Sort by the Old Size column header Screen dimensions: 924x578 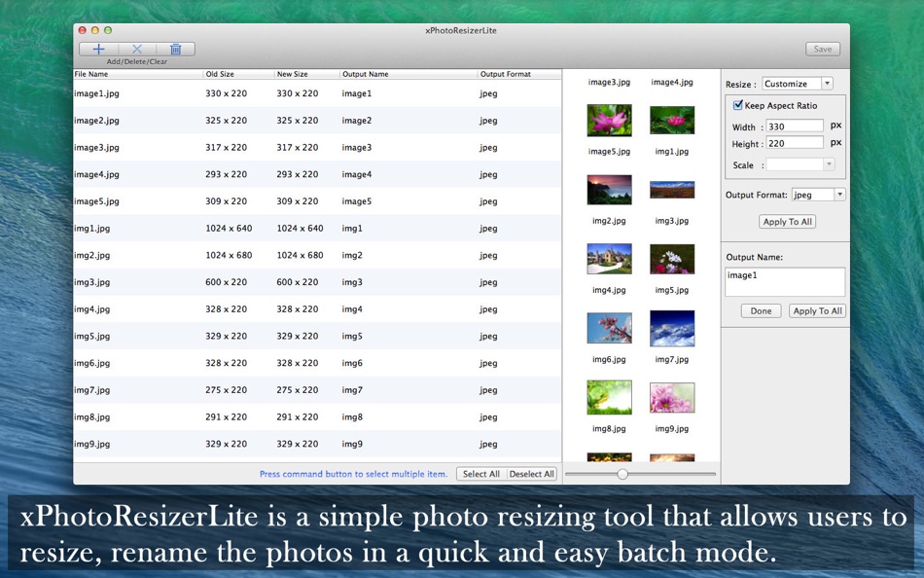tap(239, 74)
